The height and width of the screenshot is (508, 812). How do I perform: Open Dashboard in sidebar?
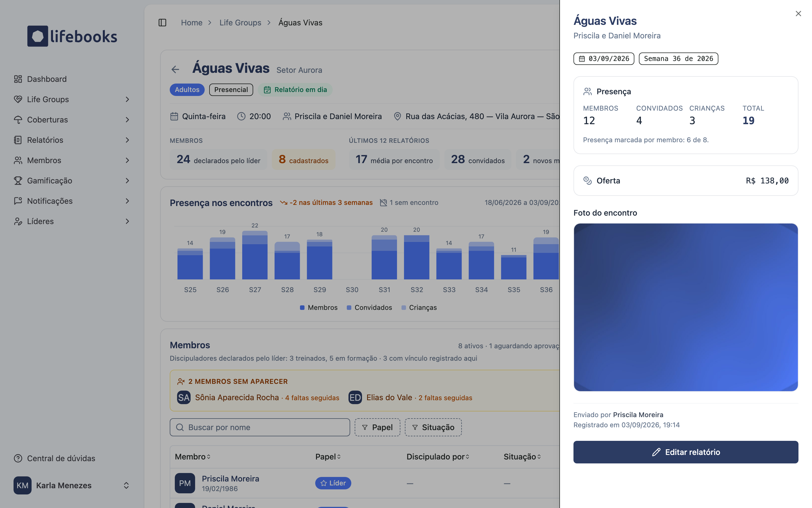(72, 79)
